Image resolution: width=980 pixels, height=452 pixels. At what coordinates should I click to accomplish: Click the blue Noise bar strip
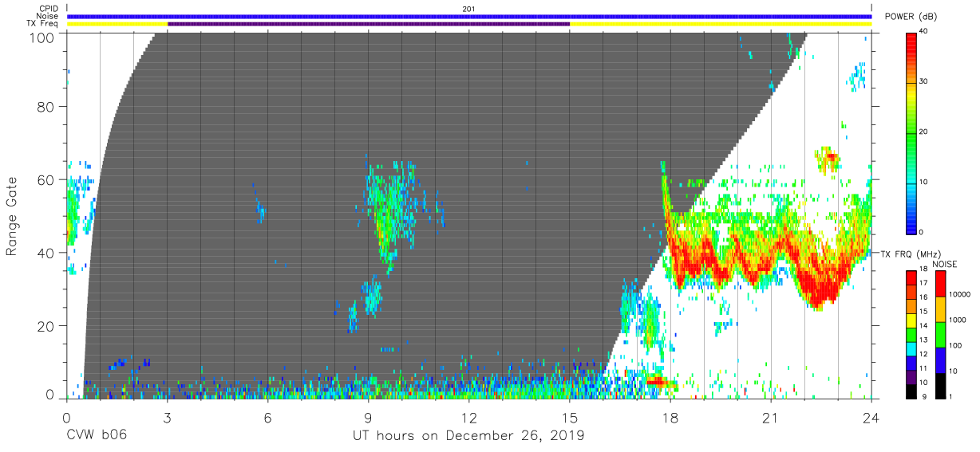tap(469, 16)
